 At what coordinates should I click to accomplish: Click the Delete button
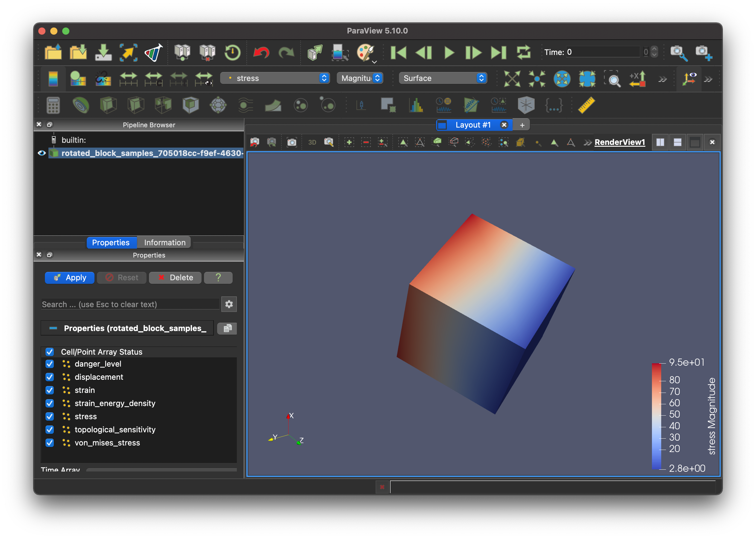(x=175, y=278)
